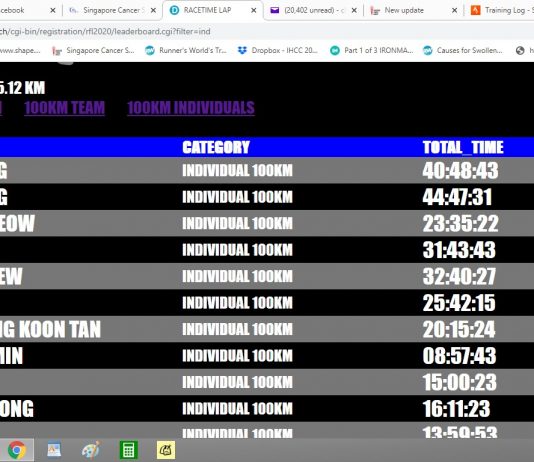Click the TOTAL_TIME column header
The width and height of the screenshot is (534, 462).
point(463,147)
